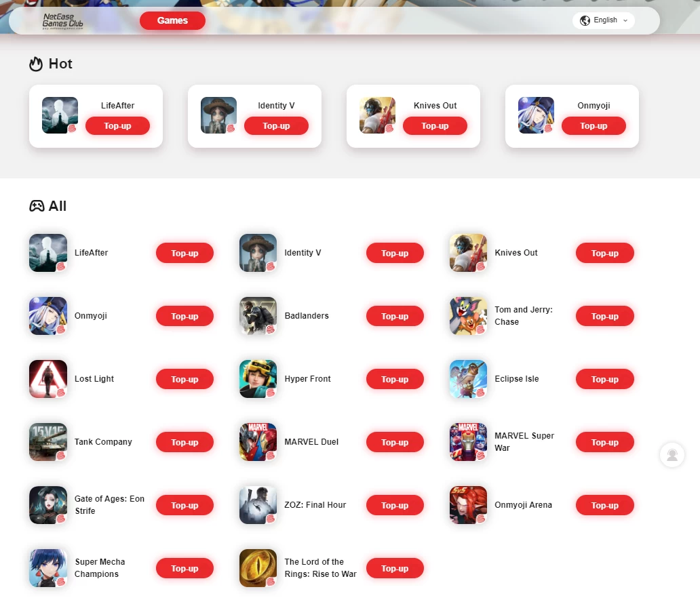700x602 pixels.
Task: Top-up Badlanders from the All list
Action: (x=395, y=316)
